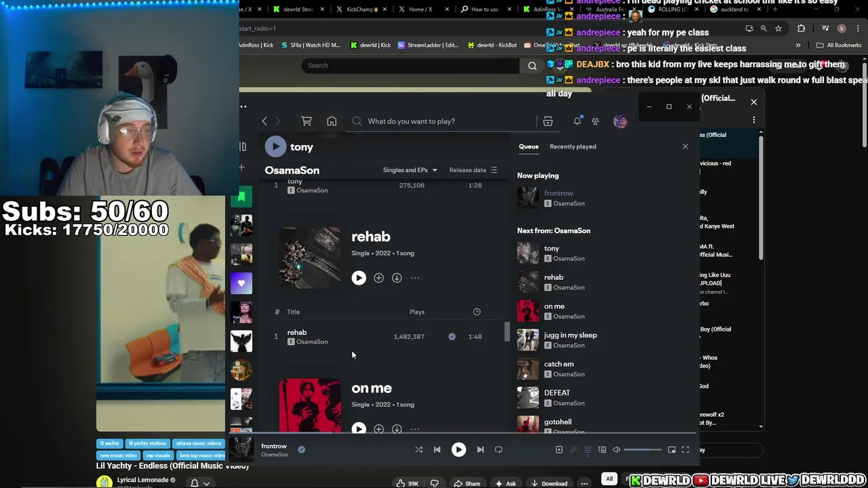
Task: Skip to previous track
Action: (437, 449)
